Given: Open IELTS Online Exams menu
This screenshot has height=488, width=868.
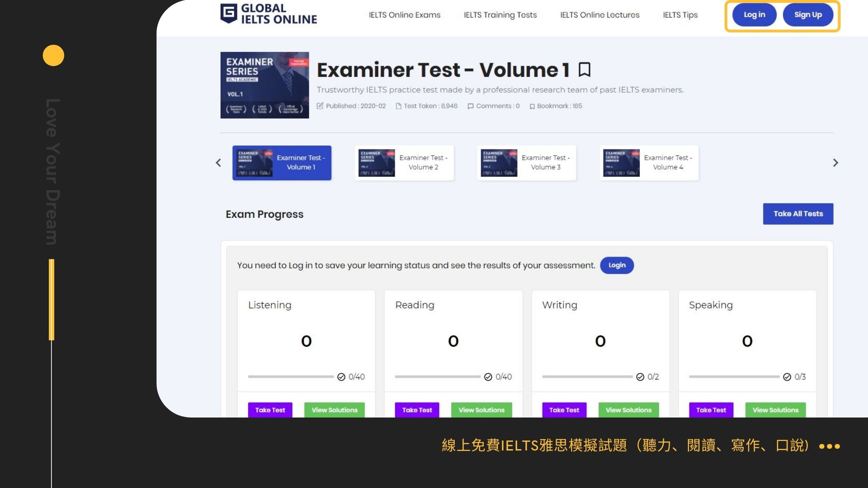Looking at the screenshot, I should click(405, 15).
